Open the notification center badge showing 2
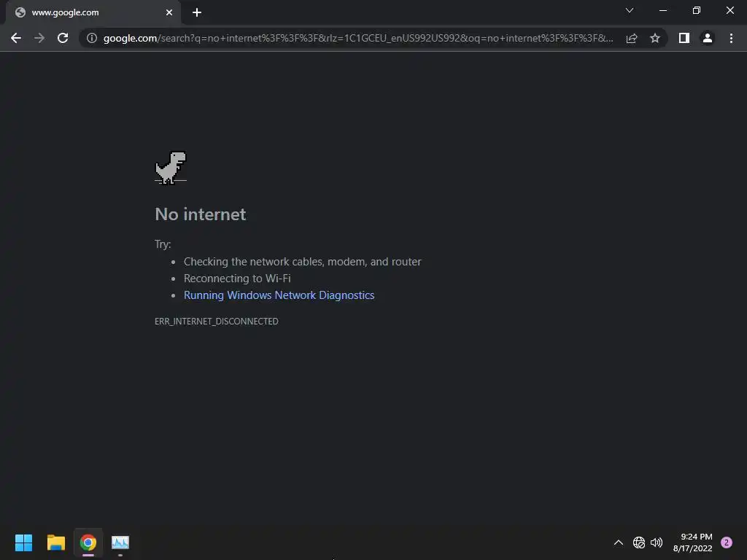The width and height of the screenshot is (747, 560). pos(727,542)
